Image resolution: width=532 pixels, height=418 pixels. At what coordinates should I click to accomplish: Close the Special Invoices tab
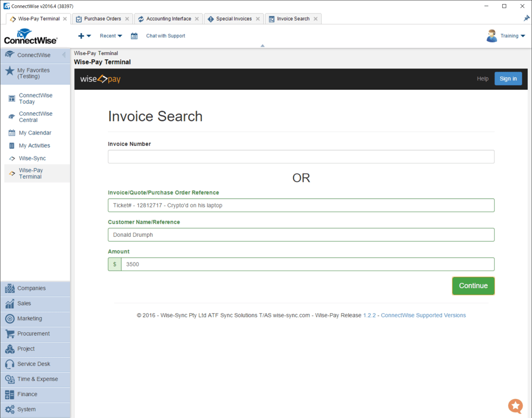click(258, 19)
